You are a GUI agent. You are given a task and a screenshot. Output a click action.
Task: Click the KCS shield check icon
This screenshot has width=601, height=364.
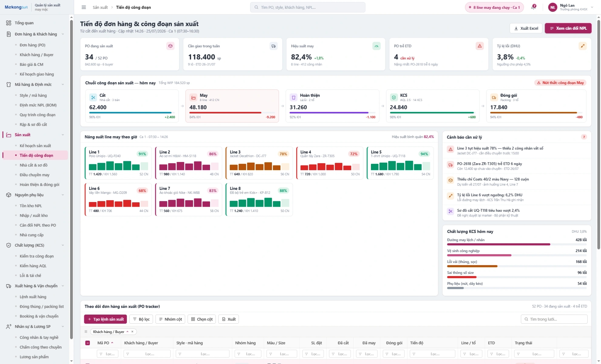point(394,98)
